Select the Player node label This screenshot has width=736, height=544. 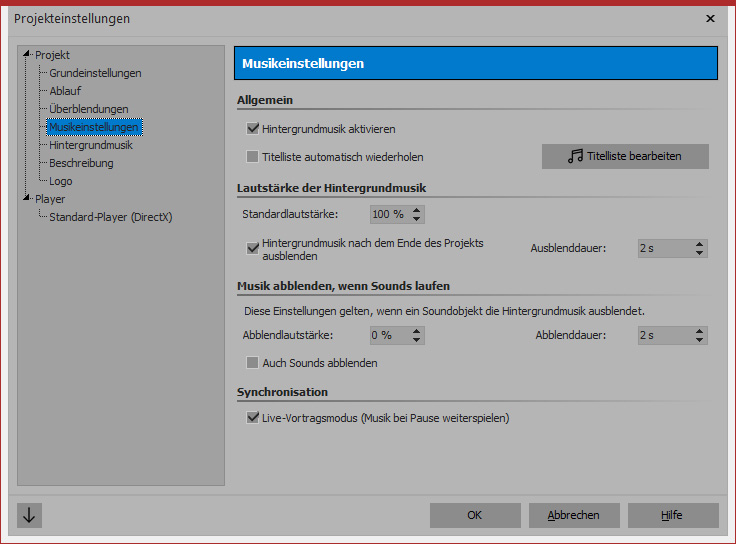tap(50, 199)
